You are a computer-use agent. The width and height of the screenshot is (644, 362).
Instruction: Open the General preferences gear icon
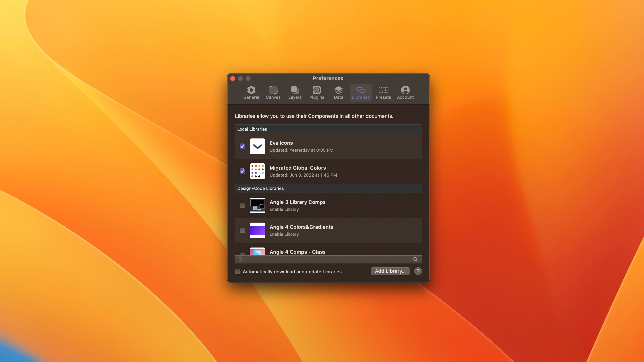pos(251,93)
